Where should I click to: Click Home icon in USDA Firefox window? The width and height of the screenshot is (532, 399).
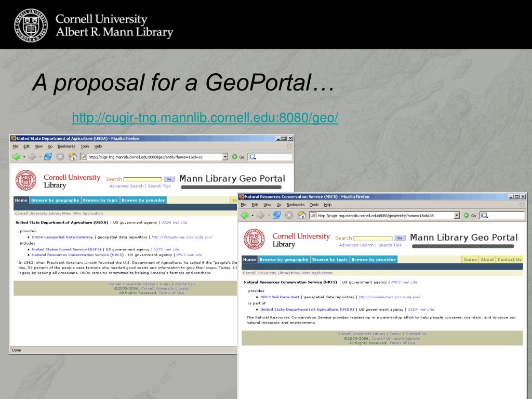click(x=73, y=157)
